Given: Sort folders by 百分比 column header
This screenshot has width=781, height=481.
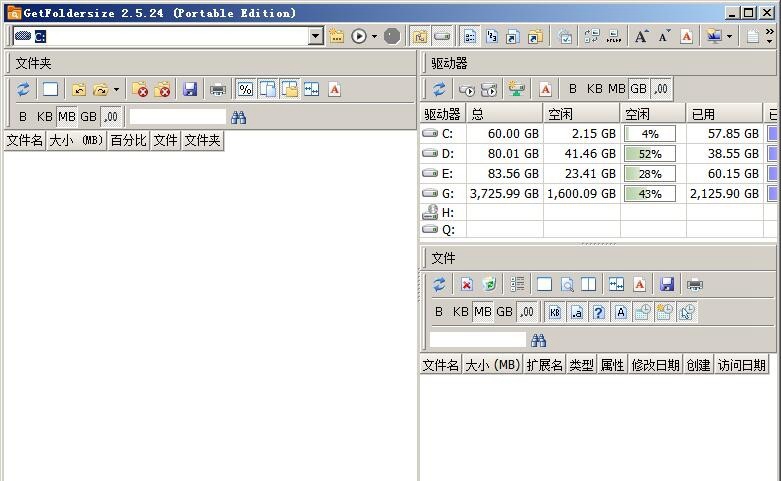Looking at the screenshot, I should click(x=129, y=140).
